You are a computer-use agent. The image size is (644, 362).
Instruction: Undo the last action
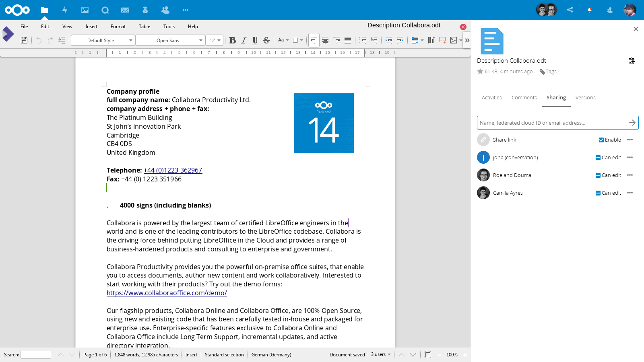click(39, 40)
